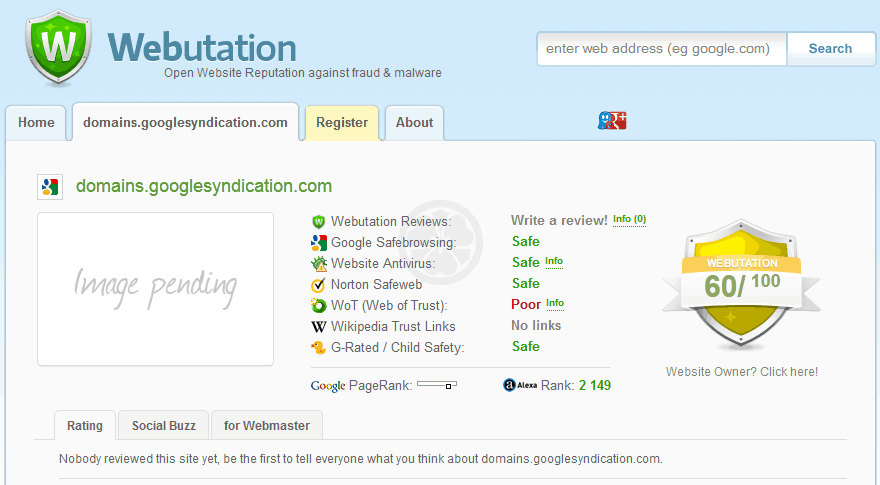Click the Norton Safeweb Safe status
The width and height of the screenshot is (880, 485).
click(x=526, y=283)
